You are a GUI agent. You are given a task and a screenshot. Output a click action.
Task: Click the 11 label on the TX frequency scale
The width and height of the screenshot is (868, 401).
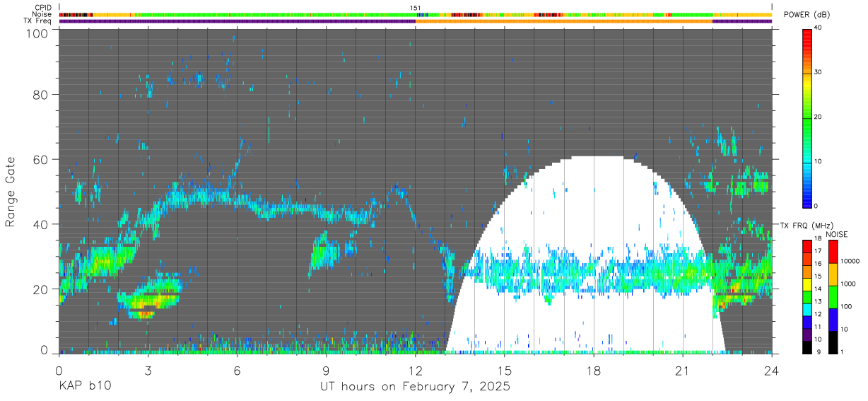coord(818,327)
